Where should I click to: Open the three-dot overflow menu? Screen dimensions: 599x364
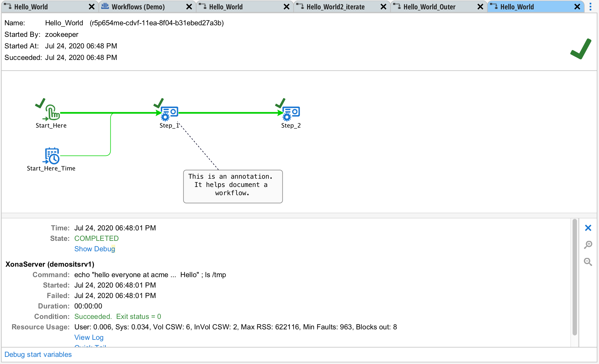click(590, 7)
